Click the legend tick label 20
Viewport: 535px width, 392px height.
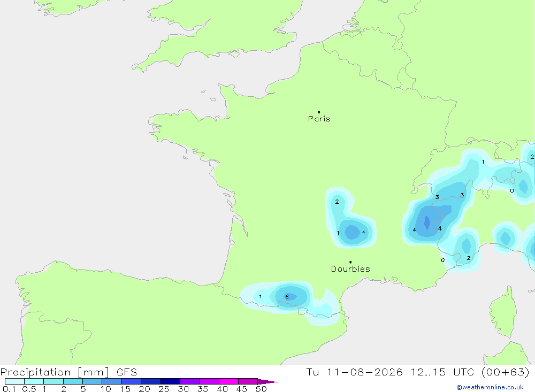pos(144,389)
